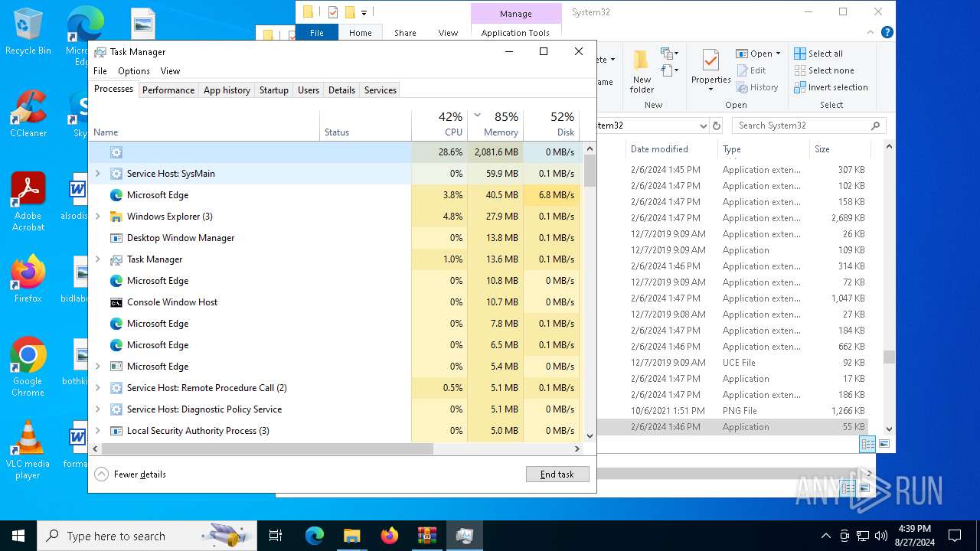Open Task View in the taskbar
This screenshot has height=551, width=980.
click(276, 536)
